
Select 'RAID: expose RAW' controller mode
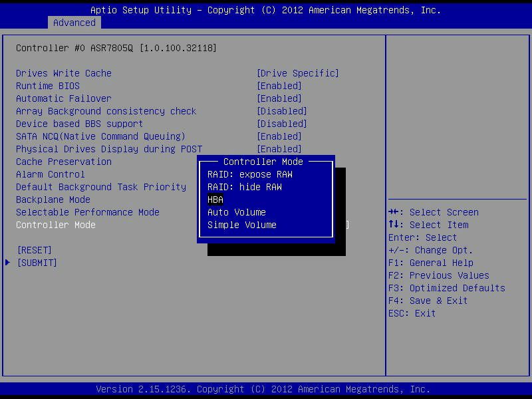tap(250, 174)
